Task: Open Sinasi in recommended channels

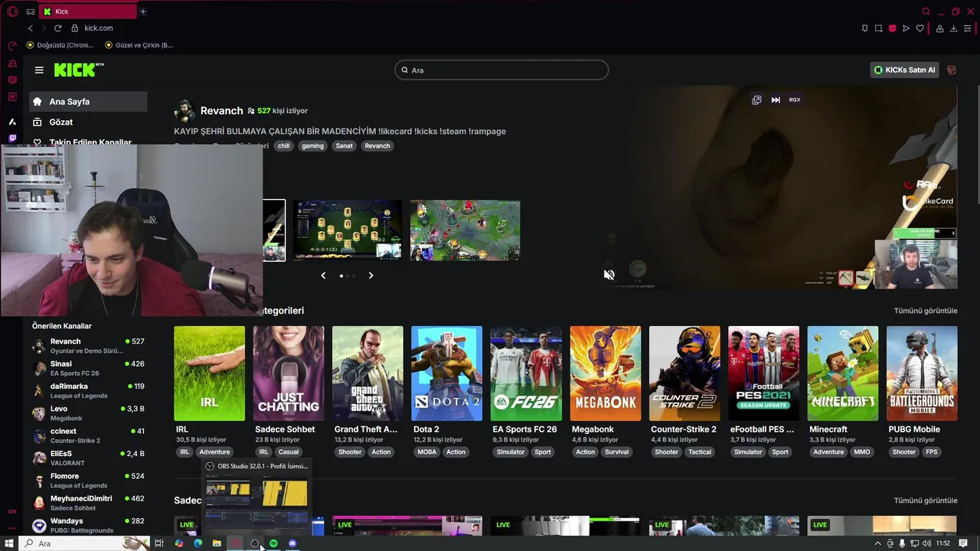Action: click(x=88, y=368)
